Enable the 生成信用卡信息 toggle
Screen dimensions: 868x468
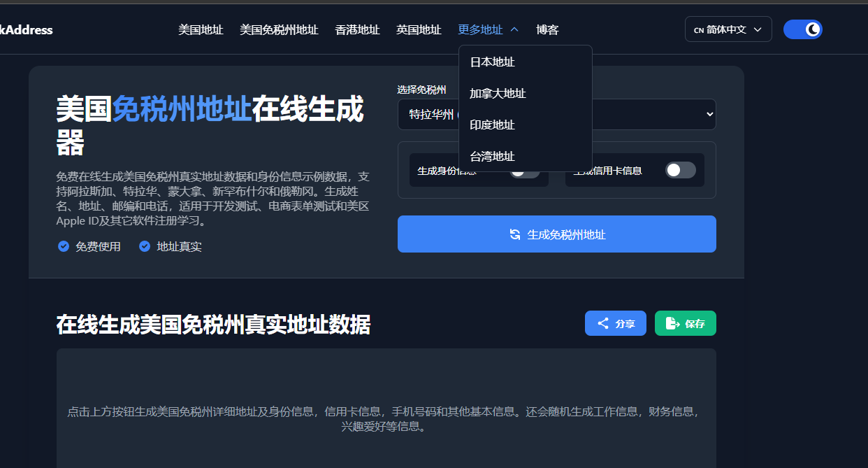pyautogui.click(x=679, y=170)
